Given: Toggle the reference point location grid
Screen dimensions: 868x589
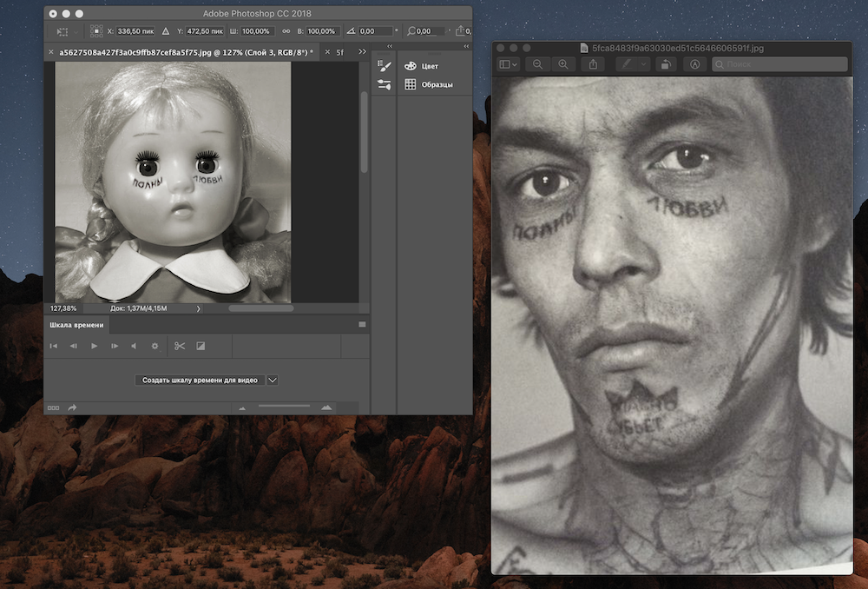Looking at the screenshot, I should tap(98, 31).
